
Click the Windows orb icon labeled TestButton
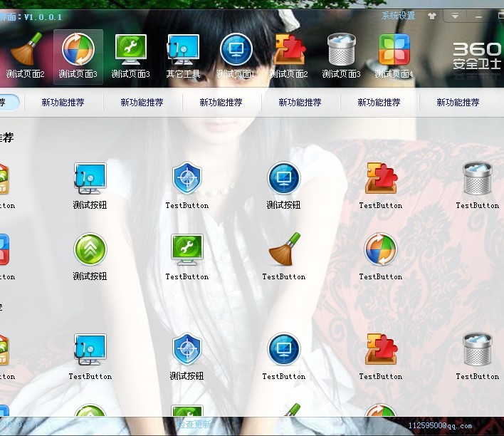point(381,256)
